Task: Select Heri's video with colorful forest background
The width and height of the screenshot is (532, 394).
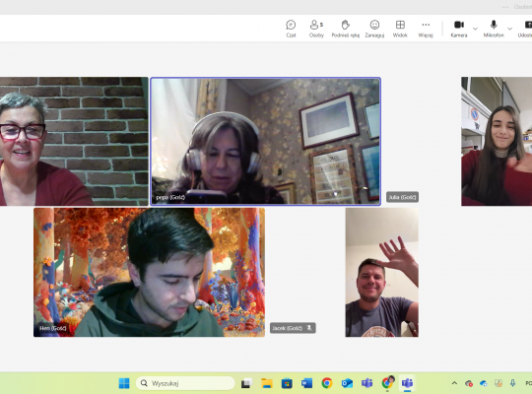Action: click(x=150, y=272)
